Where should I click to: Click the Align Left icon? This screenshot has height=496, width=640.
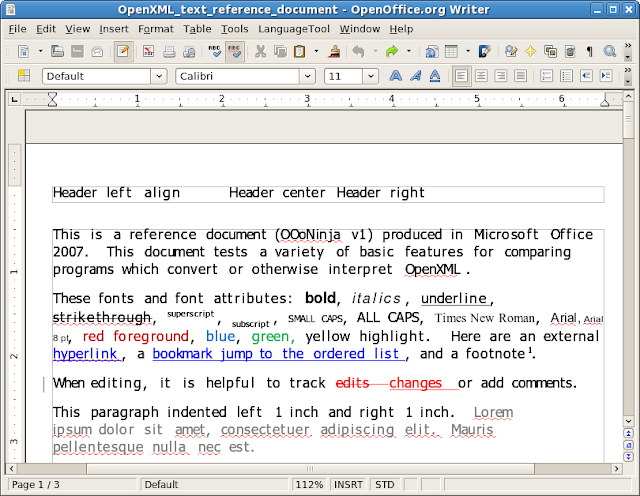(x=461, y=76)
